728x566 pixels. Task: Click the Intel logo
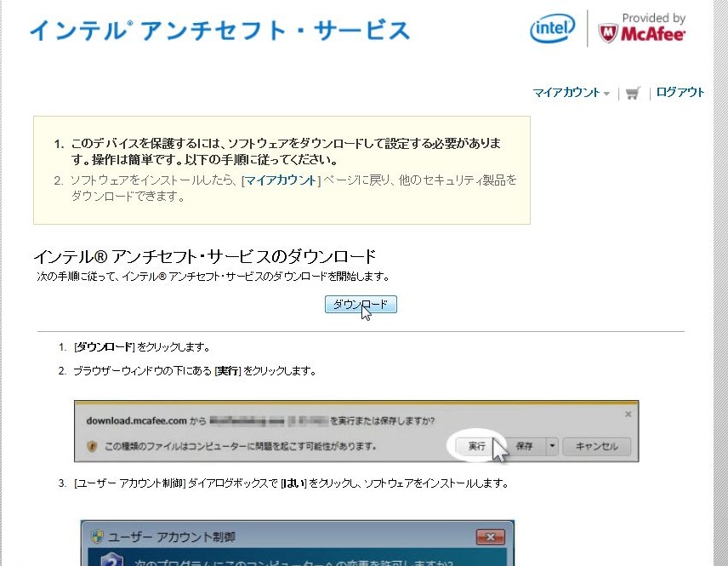pyautogui.click(x=552, y=28)
